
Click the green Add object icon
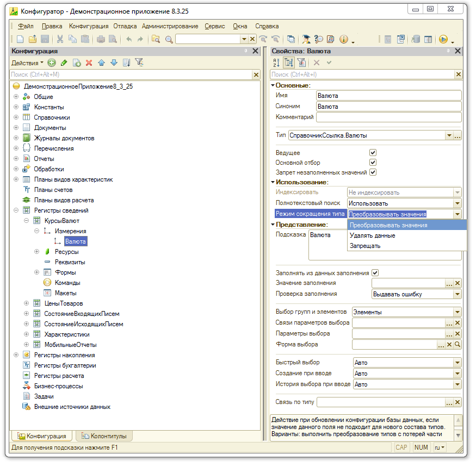coord(52,63)
